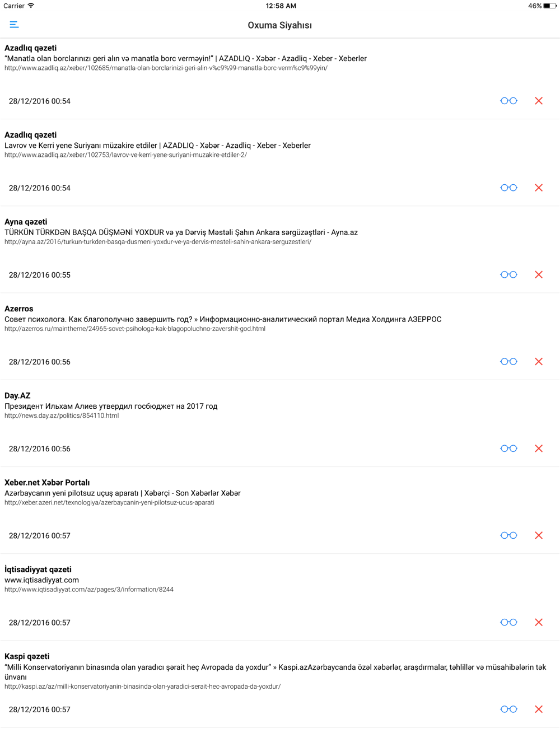Screen dimensions: 560x747
Task: Select the TÜRKÜN TÜRKDƏN BAŞQA DÜŞMƏNİ headline
Action: (181, 232)
